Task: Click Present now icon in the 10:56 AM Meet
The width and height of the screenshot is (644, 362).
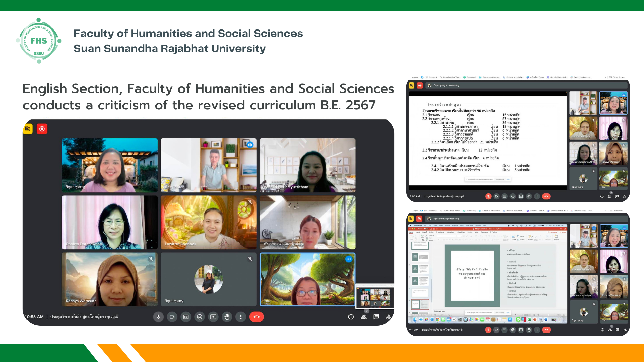Action: point(213,317)
